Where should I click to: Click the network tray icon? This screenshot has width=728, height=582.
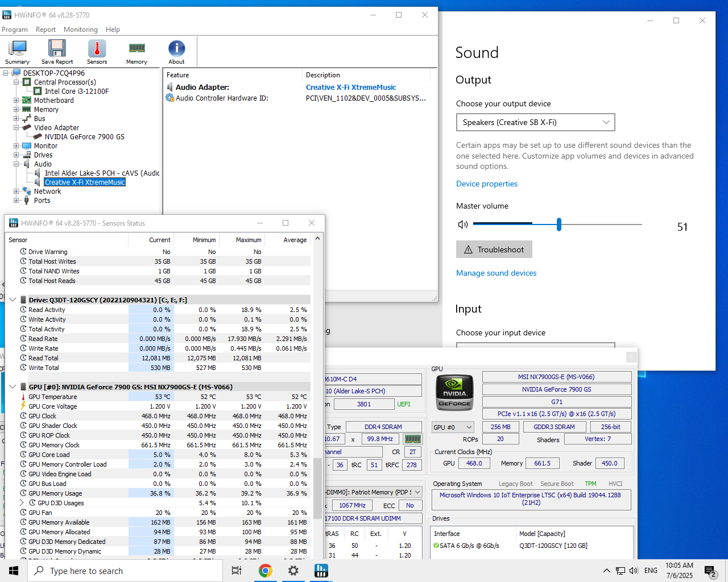(621, 571)
